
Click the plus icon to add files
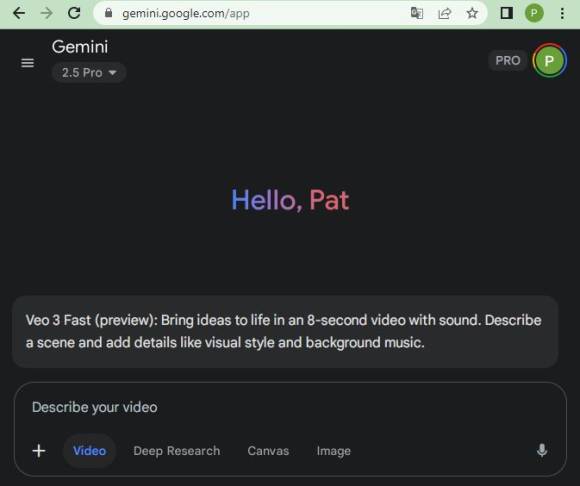tap(39, 451)
